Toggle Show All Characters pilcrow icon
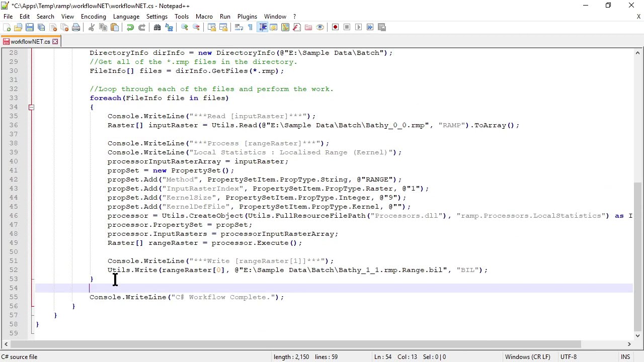Viewport: 644px width, 362px height. pos(251,27)
